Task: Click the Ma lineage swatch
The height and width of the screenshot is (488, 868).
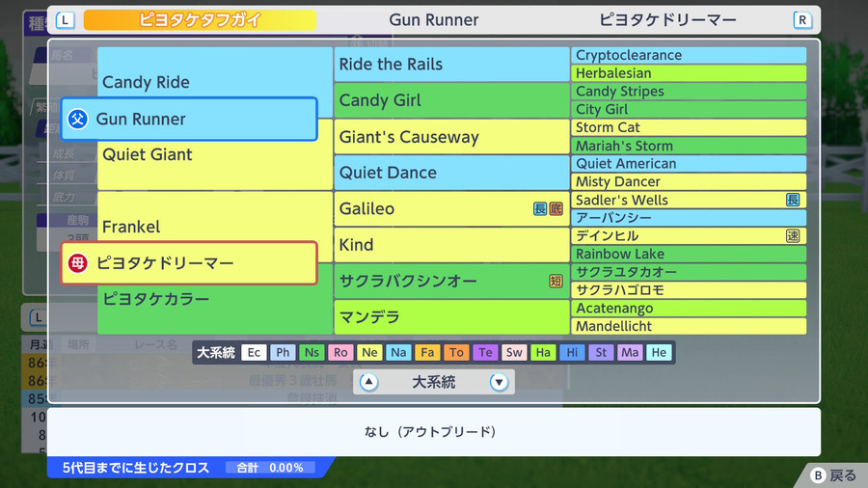Action: click(630, 352)
